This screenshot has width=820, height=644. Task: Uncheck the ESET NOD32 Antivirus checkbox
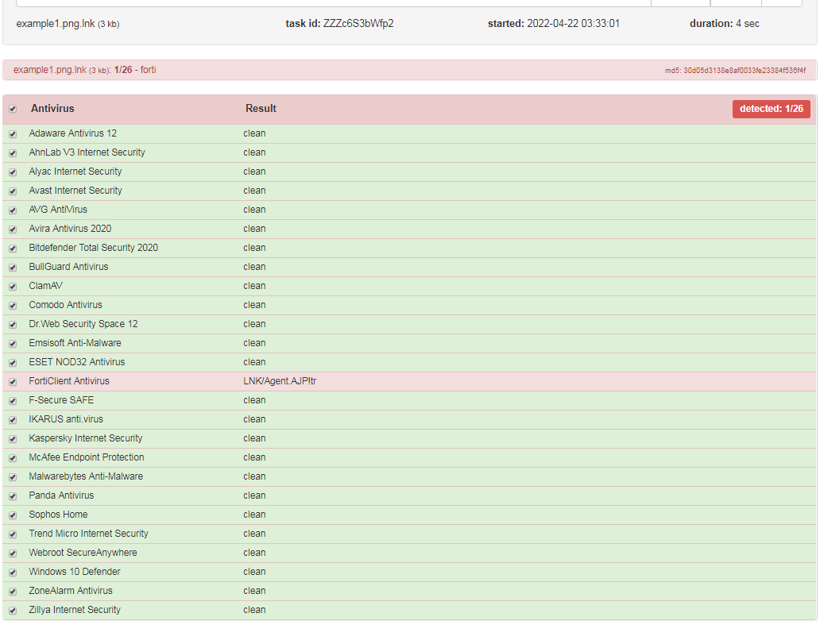point(13,363)
